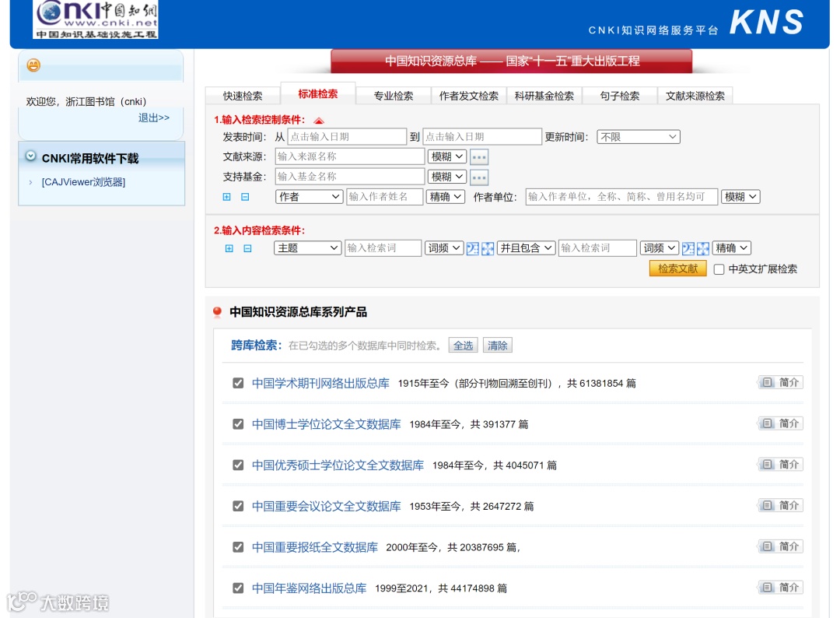Click the 发表时间 end date field
Viewport: 840px width, 618px height.
[x=482, y=137]
